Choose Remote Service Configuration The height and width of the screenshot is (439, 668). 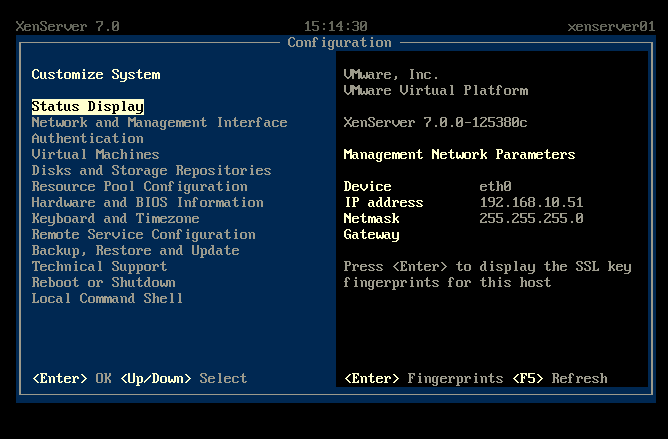(144, 234)
